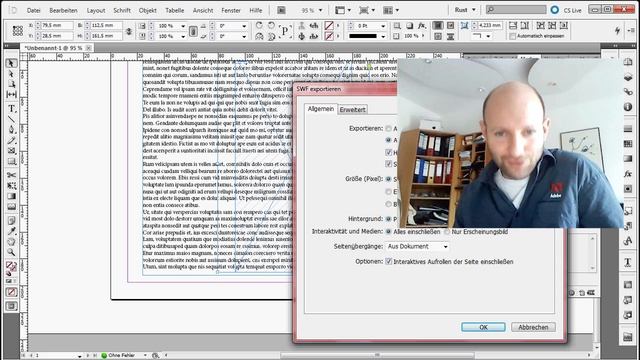Open the fx effects button in control bar
Viewport: 640px width, 360px height.
[422, 26]
